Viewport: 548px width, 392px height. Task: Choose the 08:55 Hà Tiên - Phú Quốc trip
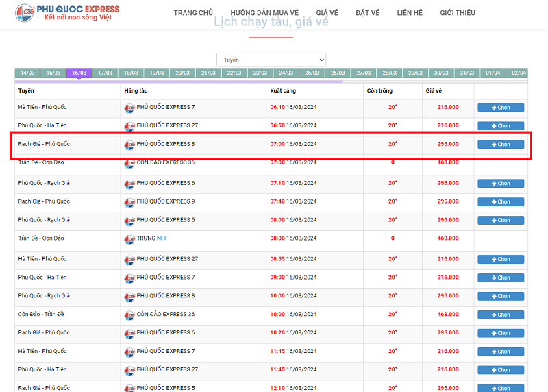501,260
